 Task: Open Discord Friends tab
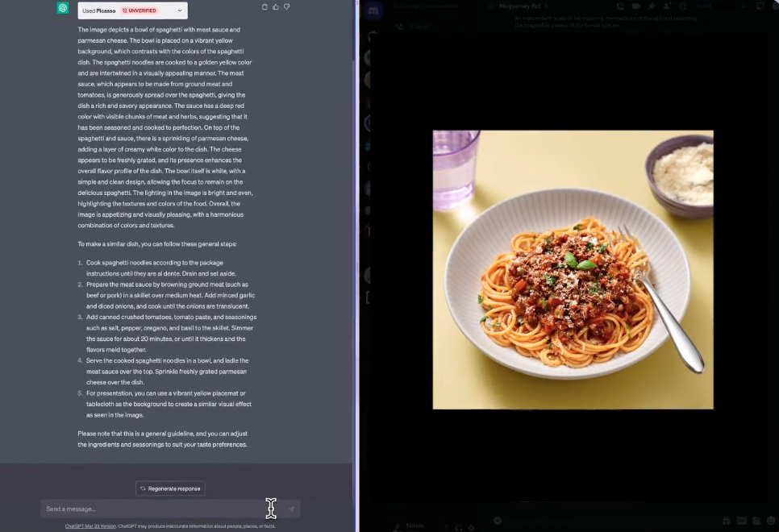(x=419, y=27)
